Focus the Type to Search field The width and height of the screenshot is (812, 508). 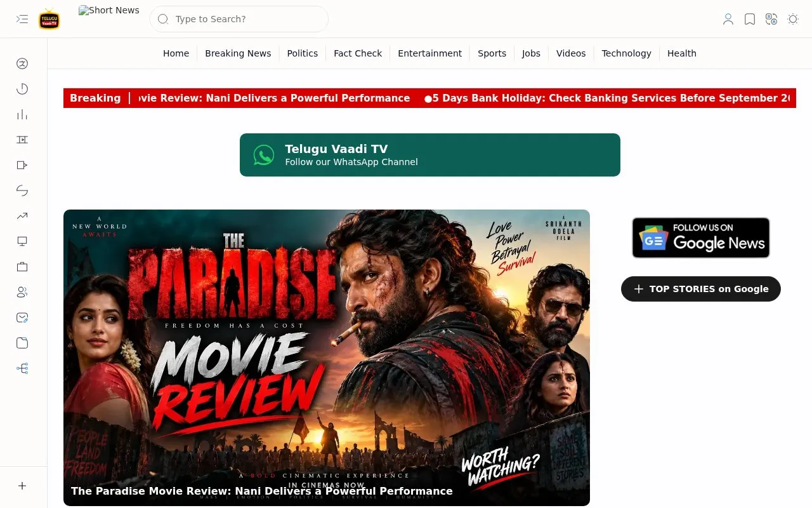coord(239,19)
